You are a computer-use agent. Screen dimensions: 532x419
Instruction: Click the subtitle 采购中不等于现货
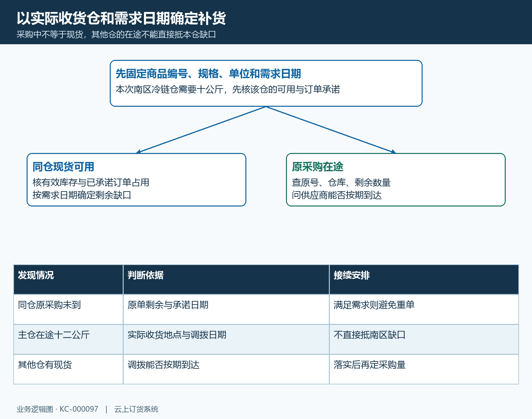(x=50, y=35)
